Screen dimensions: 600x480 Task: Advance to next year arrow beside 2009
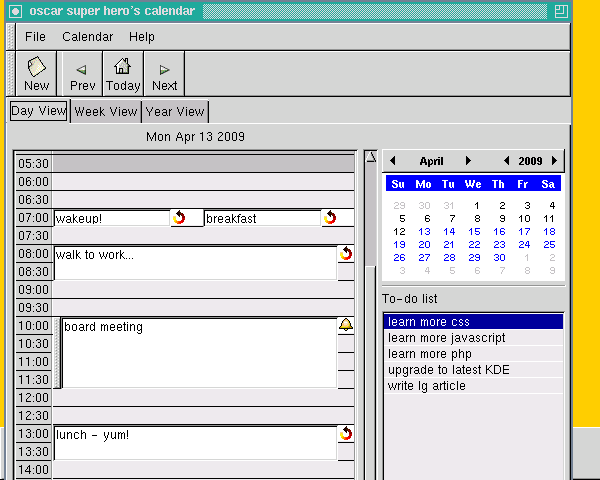(x=555, y=161)
